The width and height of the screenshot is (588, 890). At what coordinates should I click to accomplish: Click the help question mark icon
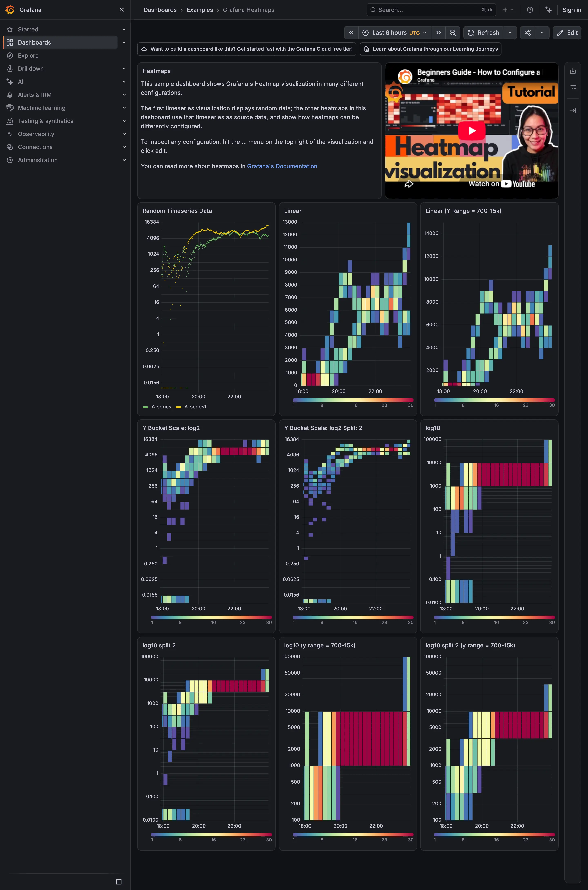pos(530,10)
